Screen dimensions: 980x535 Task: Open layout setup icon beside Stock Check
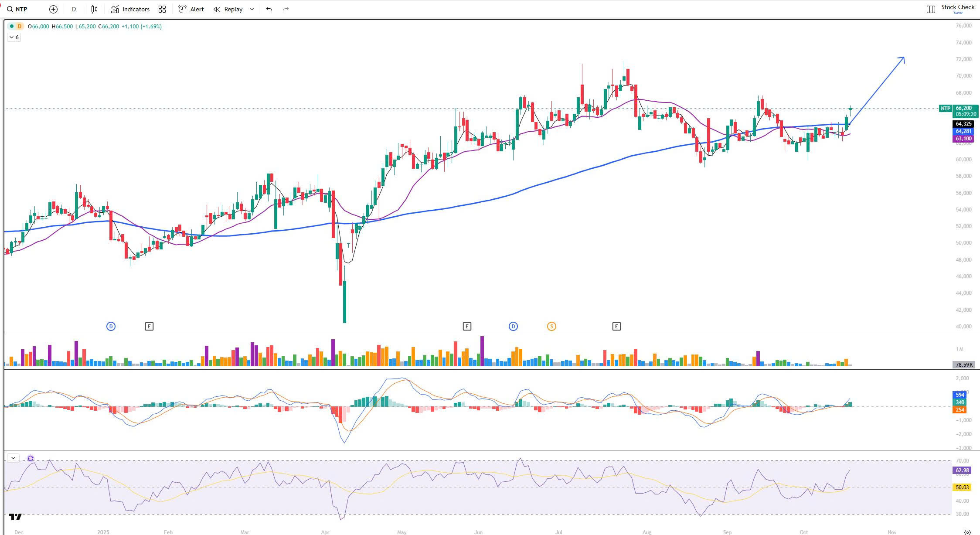click(x=931, y=9)
